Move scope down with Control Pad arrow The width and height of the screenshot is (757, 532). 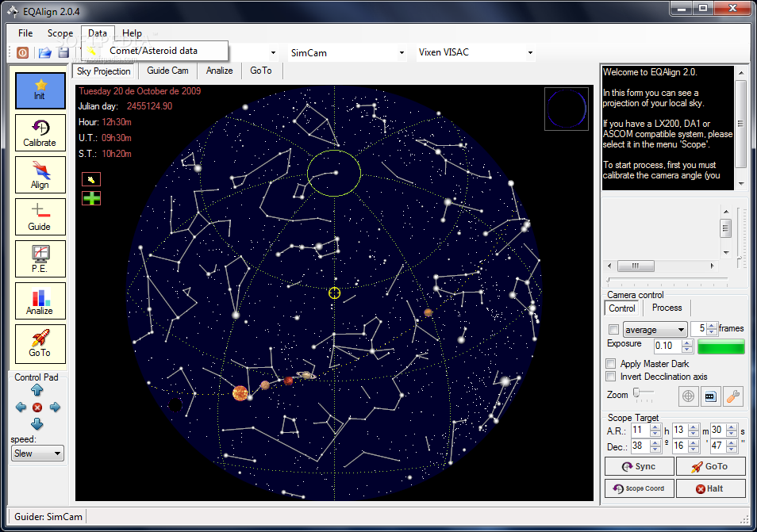click(x=37, y=424)
